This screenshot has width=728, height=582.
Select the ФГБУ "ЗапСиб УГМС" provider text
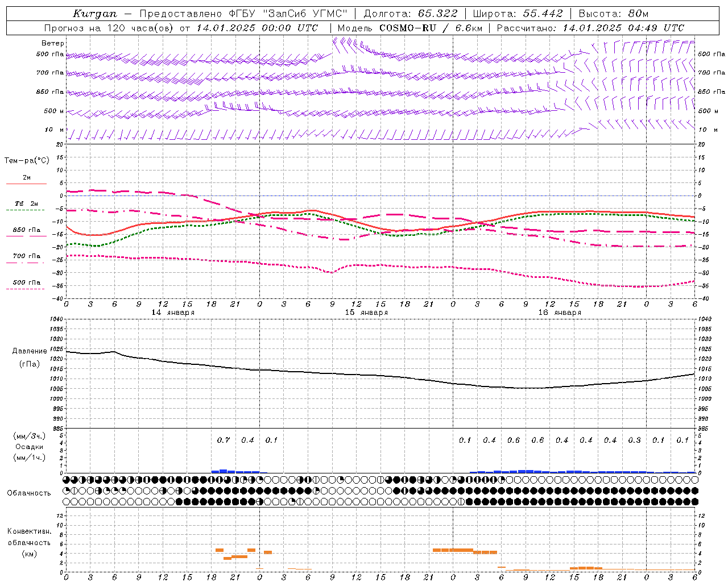(x=287, y=14)
